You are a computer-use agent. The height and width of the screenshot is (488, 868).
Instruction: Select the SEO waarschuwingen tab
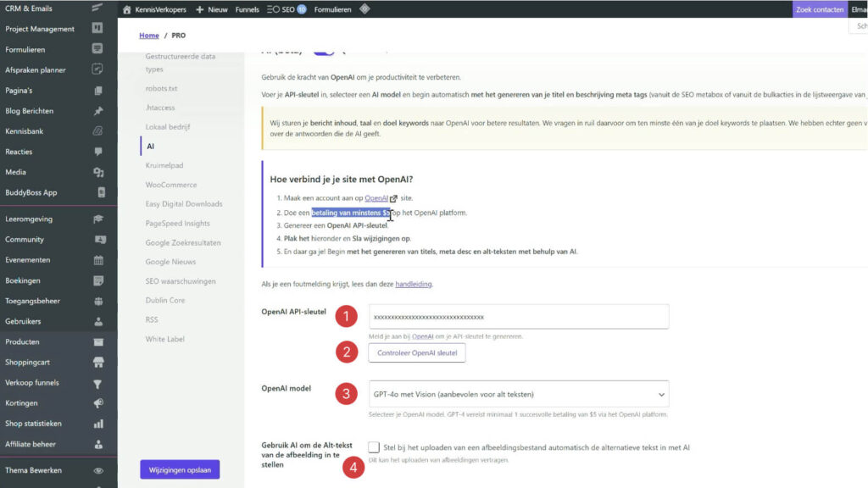(181, 281)
